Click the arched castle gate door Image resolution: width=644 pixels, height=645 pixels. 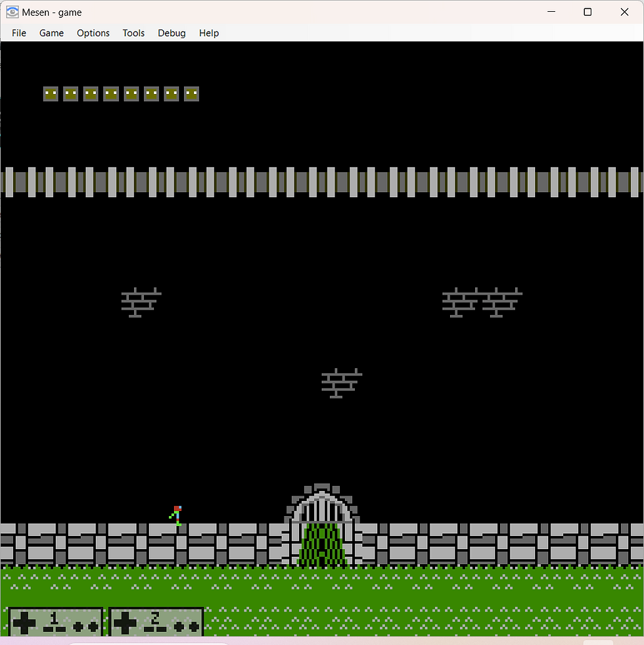[x=322, y=525]
